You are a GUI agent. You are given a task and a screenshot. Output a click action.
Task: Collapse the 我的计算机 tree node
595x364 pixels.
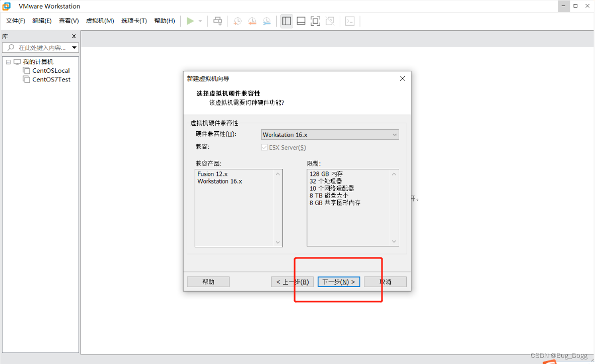9,62
